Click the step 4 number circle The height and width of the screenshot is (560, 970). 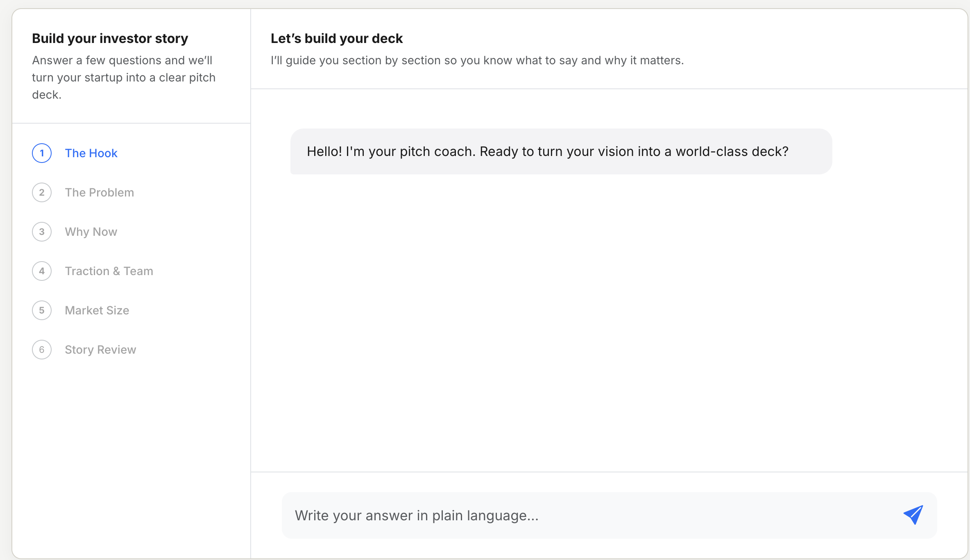42,271
